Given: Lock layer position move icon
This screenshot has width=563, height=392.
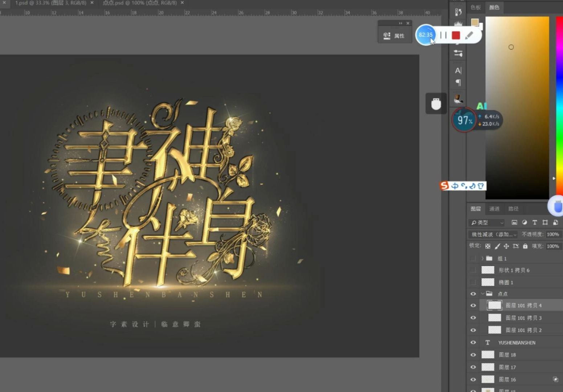Looking at the screenshot, I should click(x=506, y=246).
